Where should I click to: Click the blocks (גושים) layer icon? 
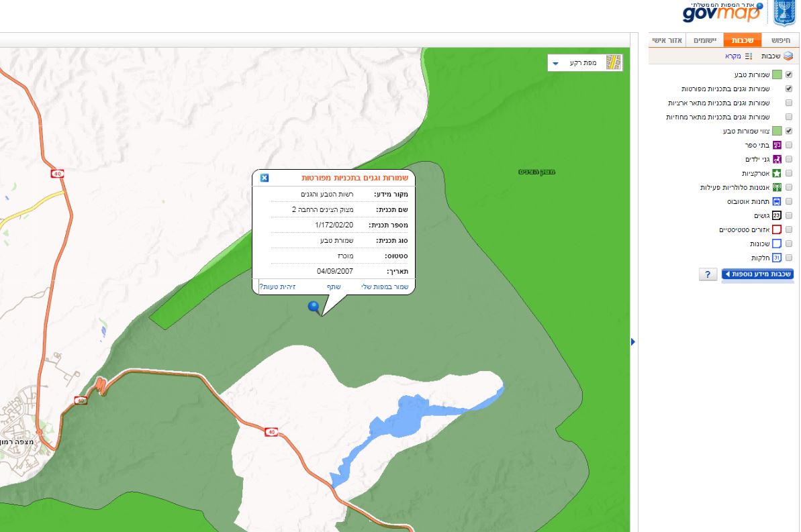[x=777, y=215]
